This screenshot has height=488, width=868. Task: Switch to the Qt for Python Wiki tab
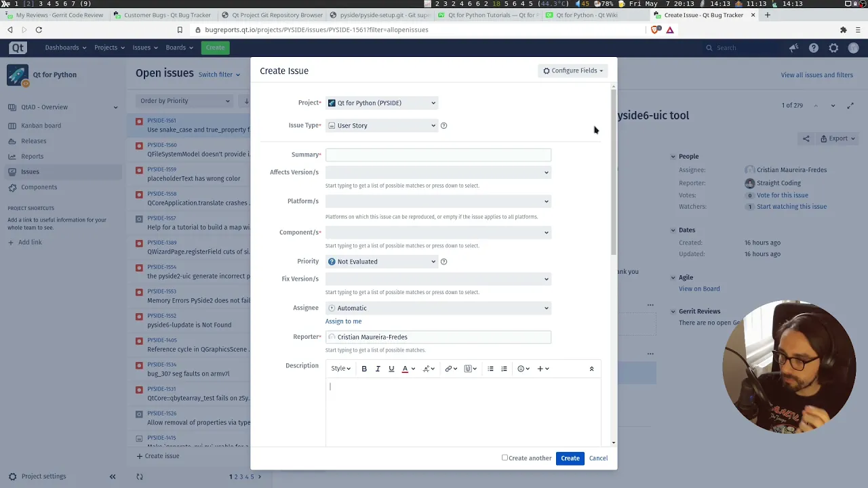(x=587, y=15)
